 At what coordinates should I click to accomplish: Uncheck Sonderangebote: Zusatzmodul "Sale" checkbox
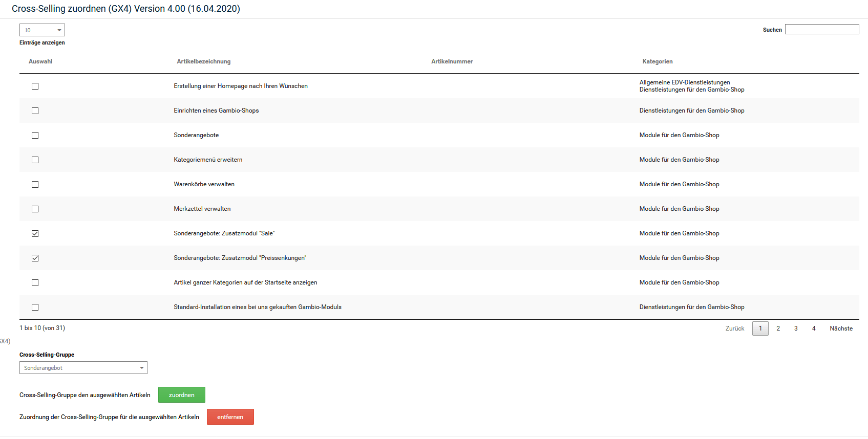[x=35, y=233]
